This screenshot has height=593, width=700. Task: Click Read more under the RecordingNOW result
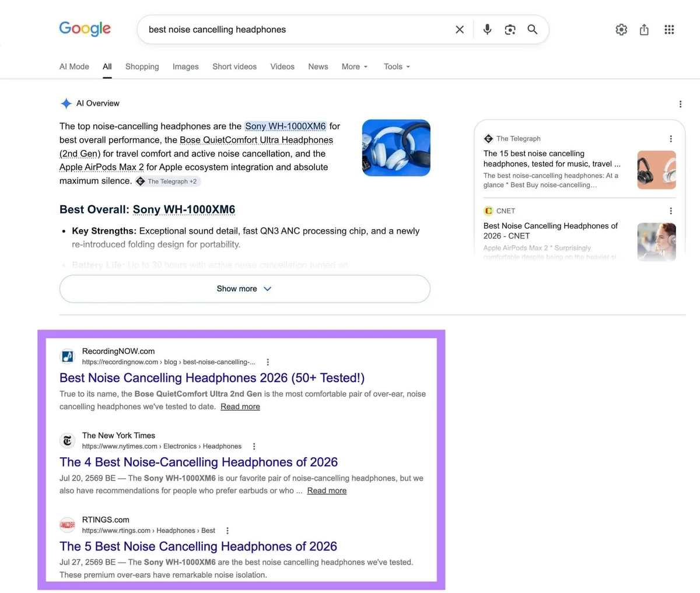240,406
